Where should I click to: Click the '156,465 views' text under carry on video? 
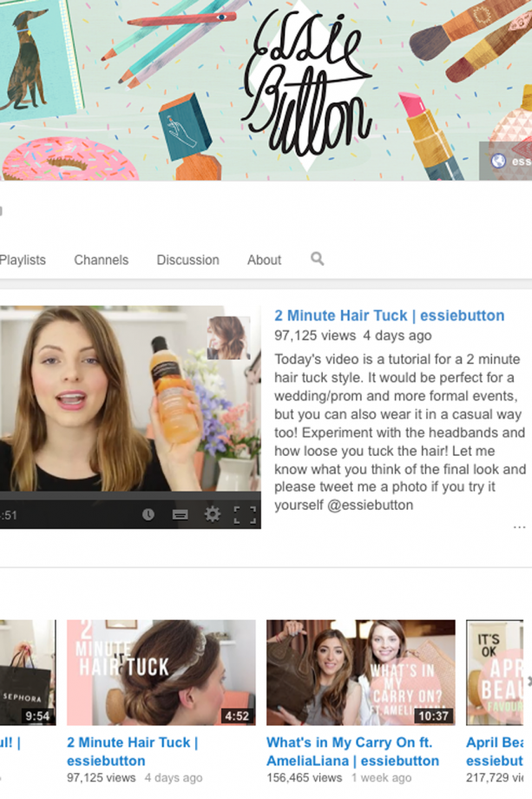click(x=305, y=778)
